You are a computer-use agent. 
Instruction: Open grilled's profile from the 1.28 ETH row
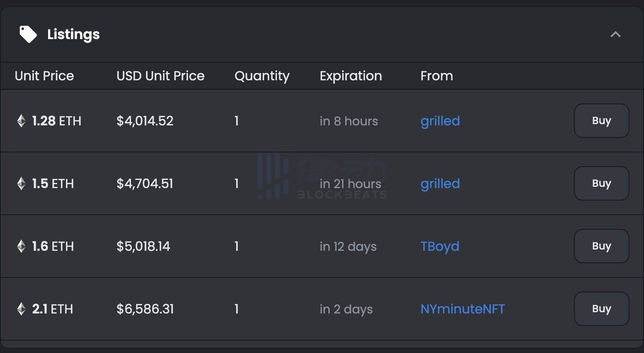pyautogui.click(x=440, y=121)
